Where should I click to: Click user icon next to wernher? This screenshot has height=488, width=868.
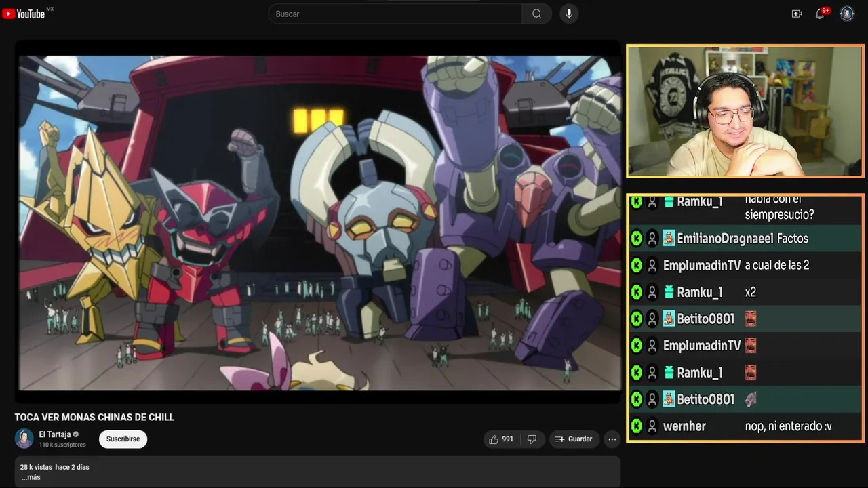point(652,426)
